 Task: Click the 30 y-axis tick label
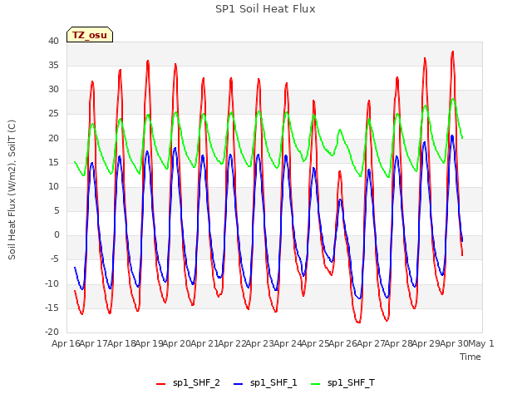click(x=53, y=90)
